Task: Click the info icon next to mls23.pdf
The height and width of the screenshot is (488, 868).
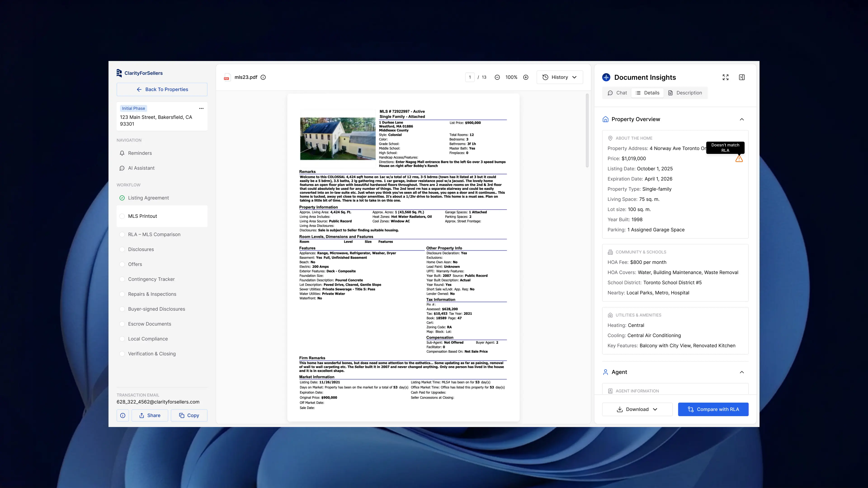Action: point(263,77)
